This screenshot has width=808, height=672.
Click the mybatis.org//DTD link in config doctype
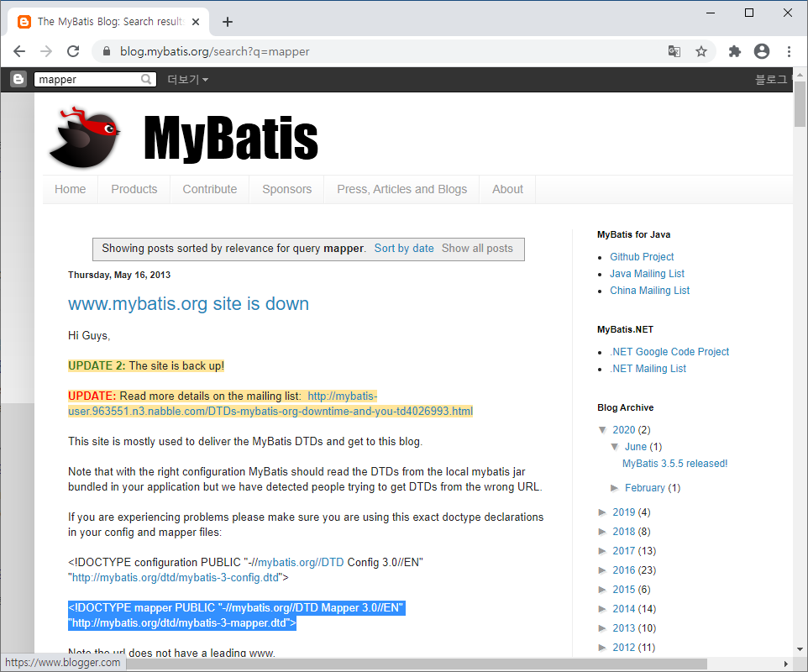pos(301,562)
